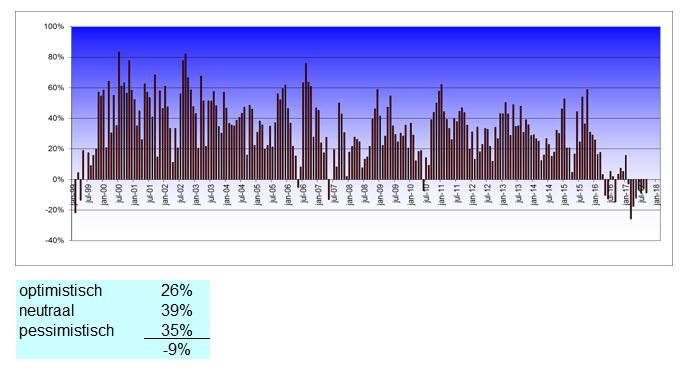Click the 60% y-axis label

coord(56,88)
